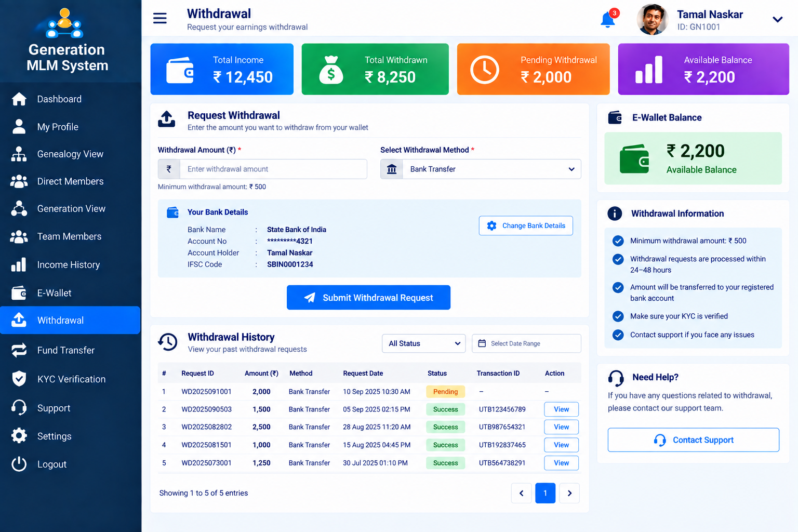Click the Available Balance chart icon
Screen dimensions: 798x532
tap(649, 70)
